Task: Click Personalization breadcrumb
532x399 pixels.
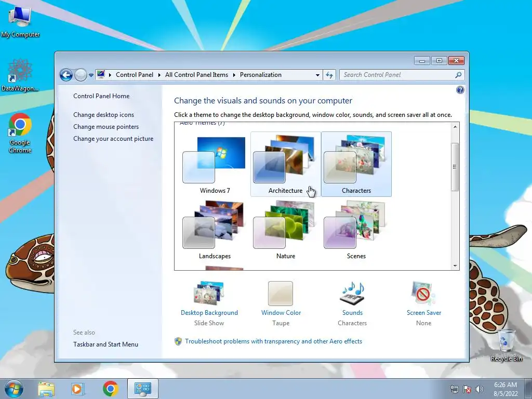Action: [x=261, y=75]
